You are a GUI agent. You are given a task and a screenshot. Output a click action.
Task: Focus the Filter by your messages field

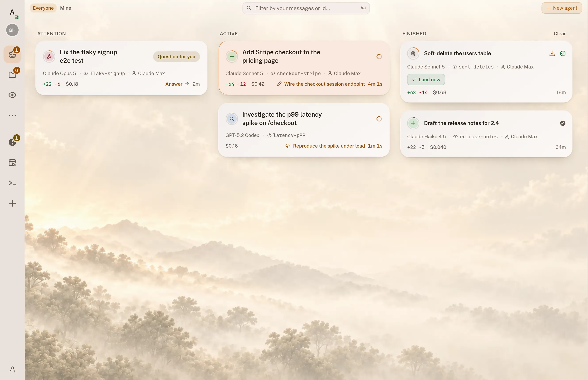306,8
